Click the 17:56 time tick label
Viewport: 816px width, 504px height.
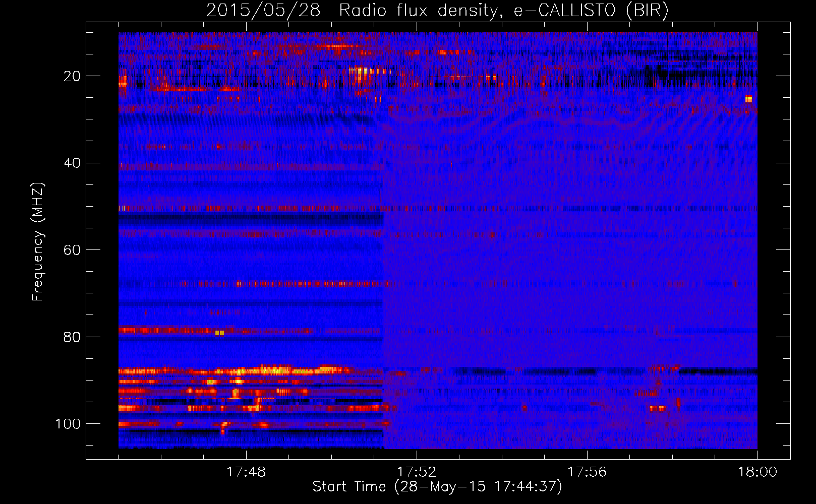(587, 472)
